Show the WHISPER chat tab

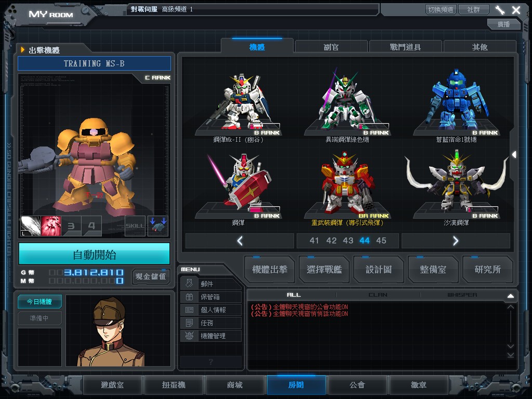pos(462,295)
